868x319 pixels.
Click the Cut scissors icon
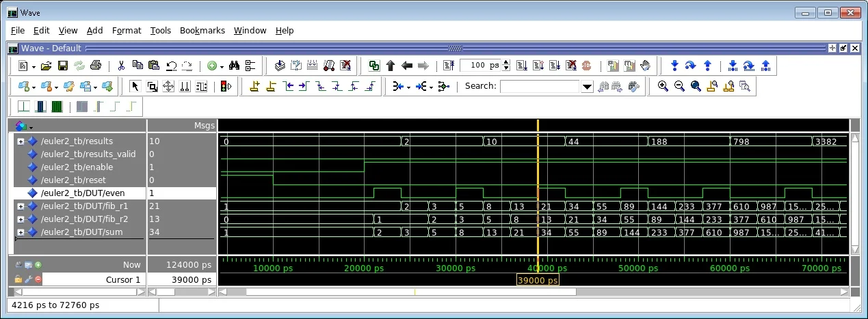pyautogui.click(x=121, y=66)
